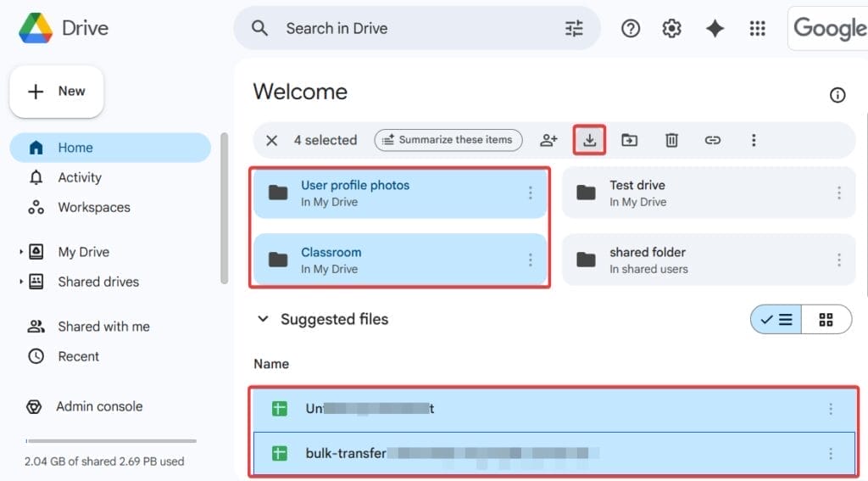Switch to list layout view
Viewport: 868px width, 481px height.
776,320
